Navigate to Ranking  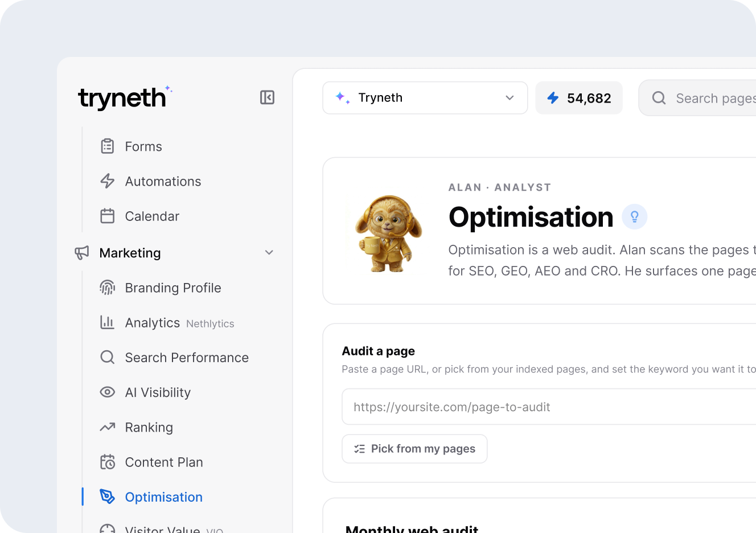(x=149, y=427)
